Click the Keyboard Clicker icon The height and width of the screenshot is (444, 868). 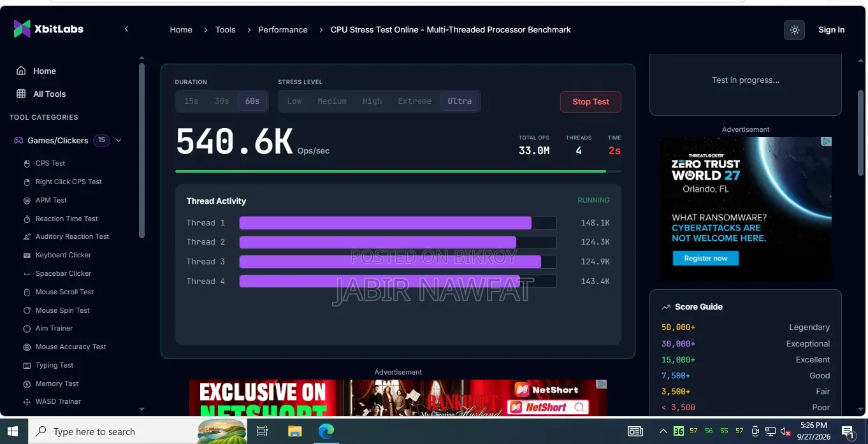pyautogui.click(x=27, y=255)
